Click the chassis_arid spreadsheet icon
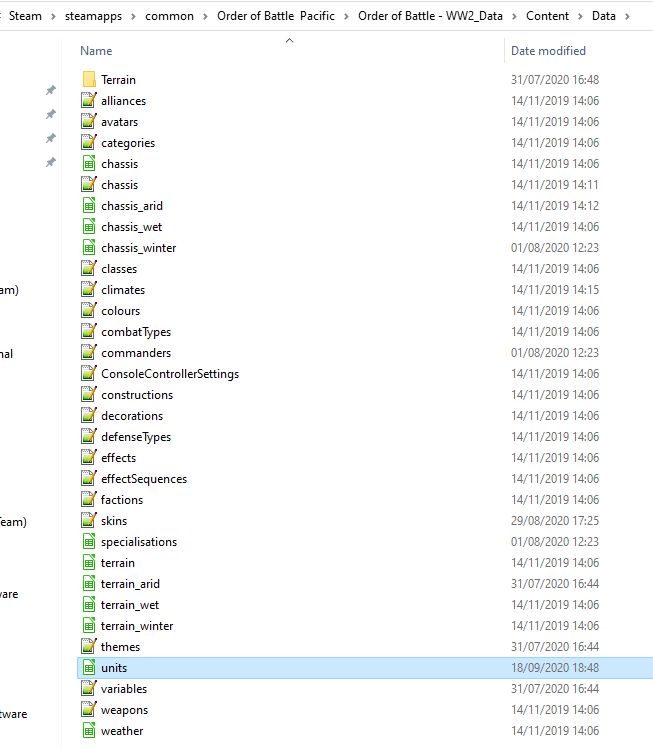This screenshot has width=653, height=749. coord(89,205)
